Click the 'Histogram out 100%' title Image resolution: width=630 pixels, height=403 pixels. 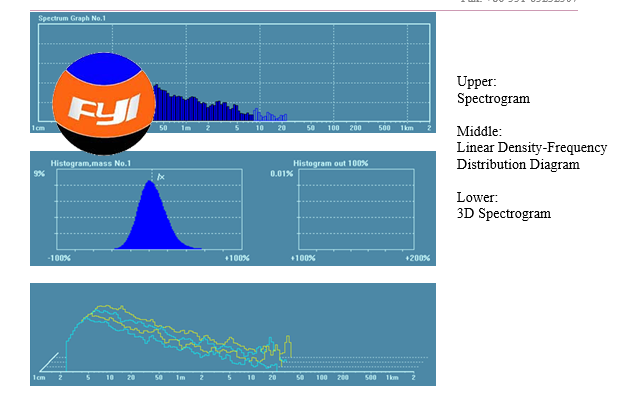pos(331,163)
